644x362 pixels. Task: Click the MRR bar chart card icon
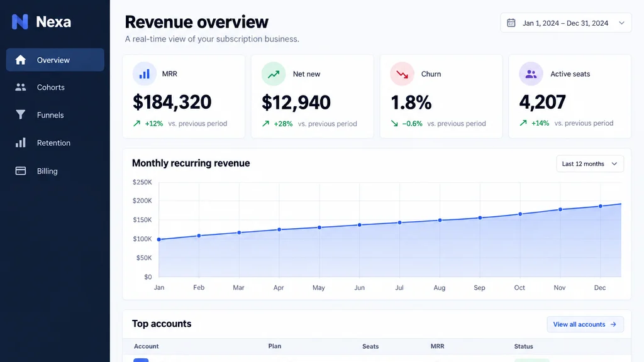tap(145, 74)
